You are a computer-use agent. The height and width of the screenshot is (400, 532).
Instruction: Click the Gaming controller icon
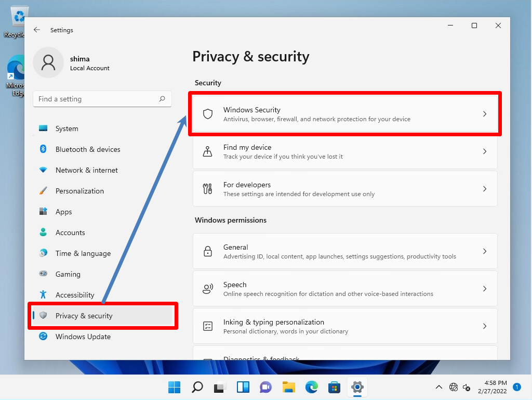43,274
